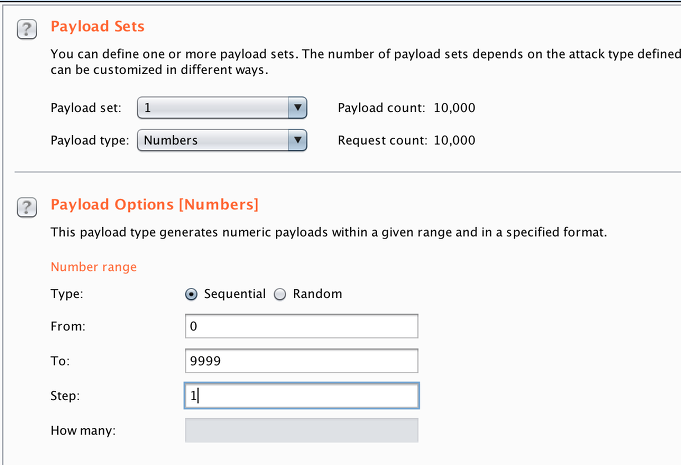Focus the To field containing 9999
681x465 pixels.
[x=301, y=361]
